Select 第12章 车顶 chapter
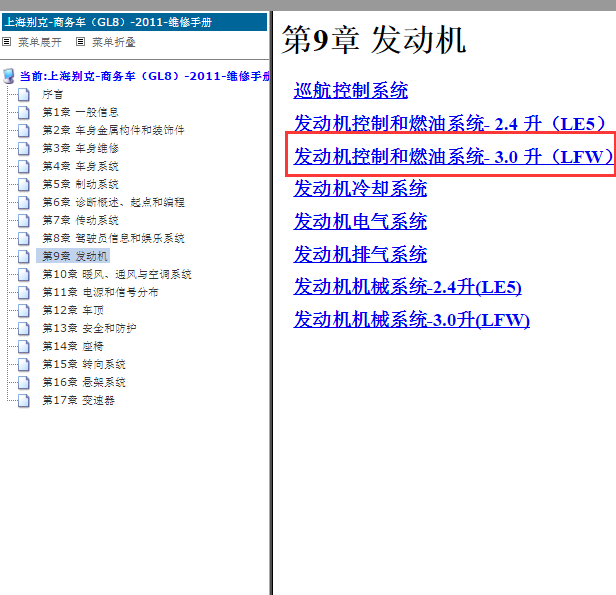The height and width of the screenshot is (595, 616). pos(73,311)
